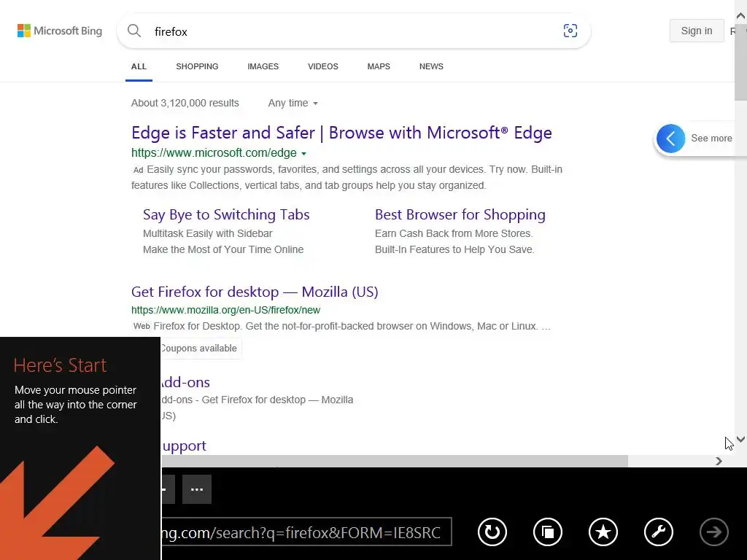Viewport: 747px width, 560px height.
Task: Click the favorites star icon
Action: click(603, 532)
